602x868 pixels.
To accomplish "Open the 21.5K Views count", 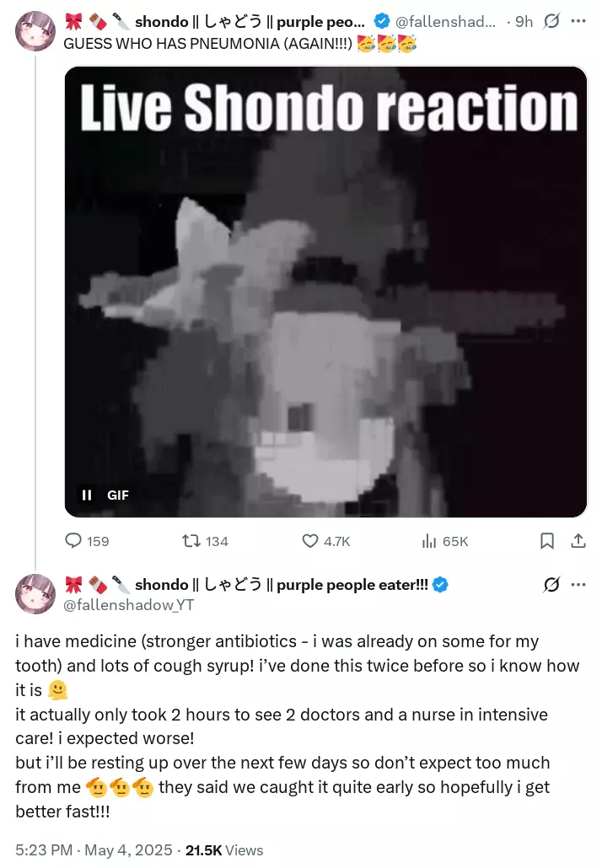I will (x=223, y=849).
